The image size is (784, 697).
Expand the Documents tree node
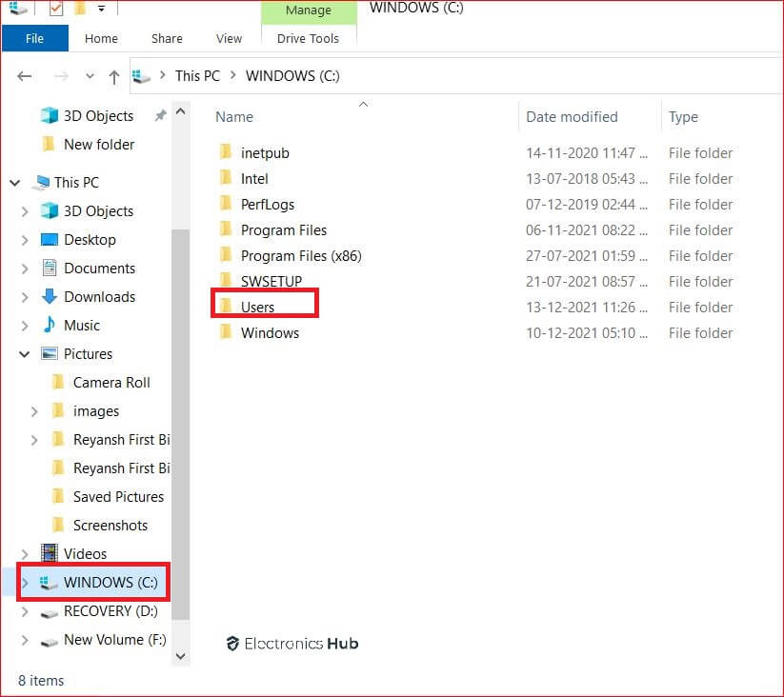[x=24, y=269]
